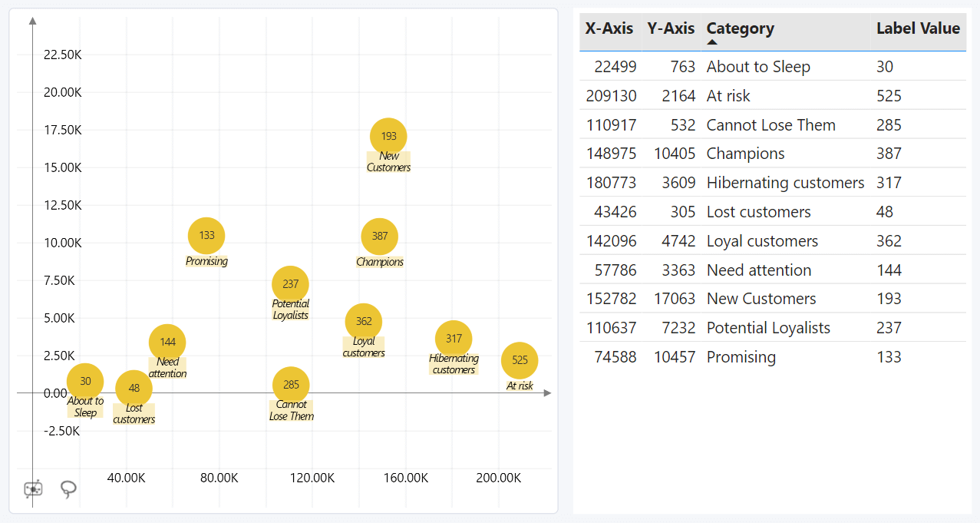Click the Loyal customers bubble 362
980x523 pixels.
pos(364,322)
